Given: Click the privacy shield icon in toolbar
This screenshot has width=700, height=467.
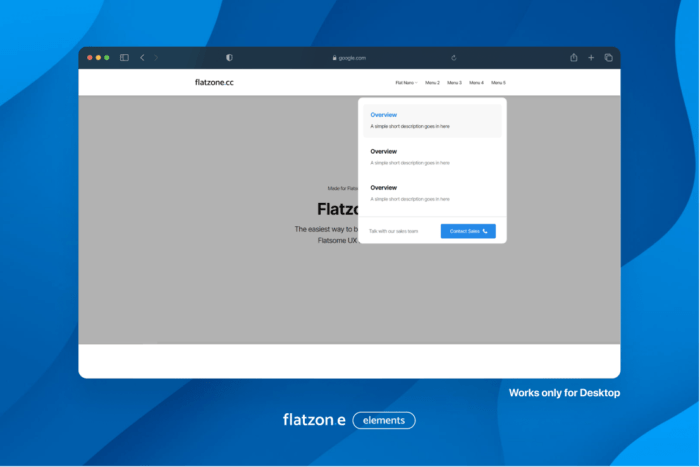Looking at the screenshot, I should [x=229, y=58].
